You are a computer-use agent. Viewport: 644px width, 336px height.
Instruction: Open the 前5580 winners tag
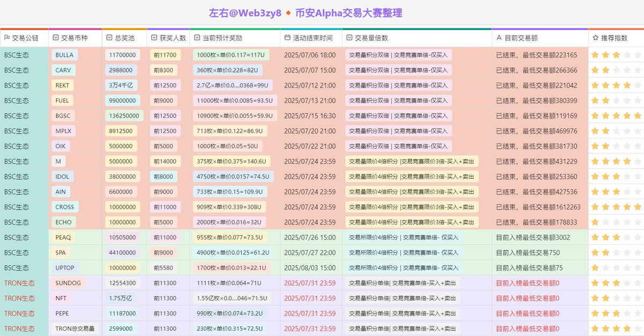tap(163, 268)
